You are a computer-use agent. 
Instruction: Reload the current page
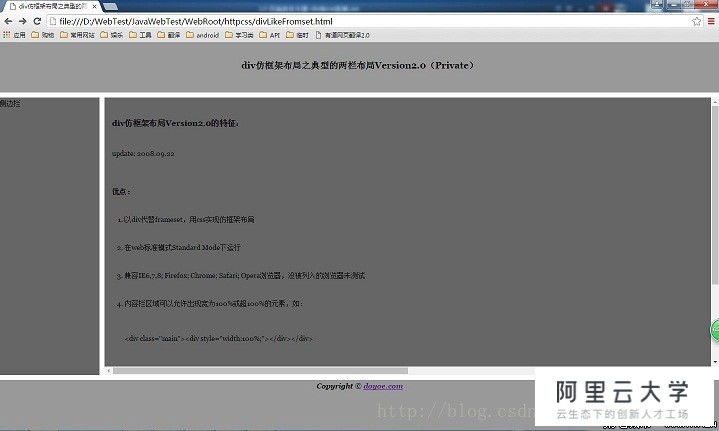pyautogui.click(x=37, y=22)
